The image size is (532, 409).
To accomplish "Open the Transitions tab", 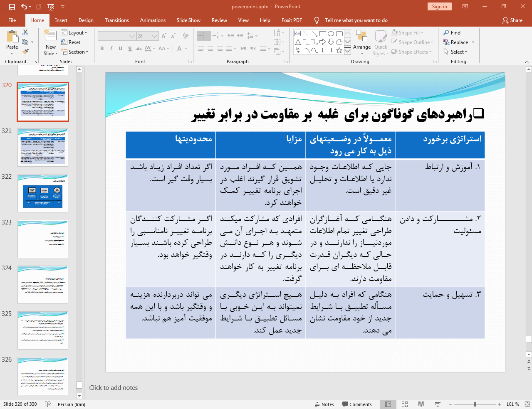I will click(x=117, y=20).
